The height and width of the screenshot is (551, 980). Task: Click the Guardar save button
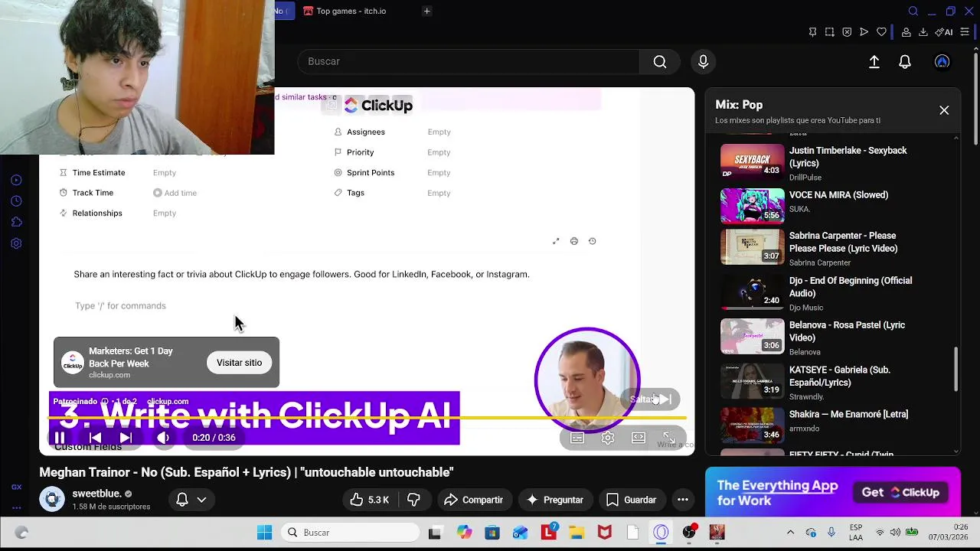click(631, 500)
